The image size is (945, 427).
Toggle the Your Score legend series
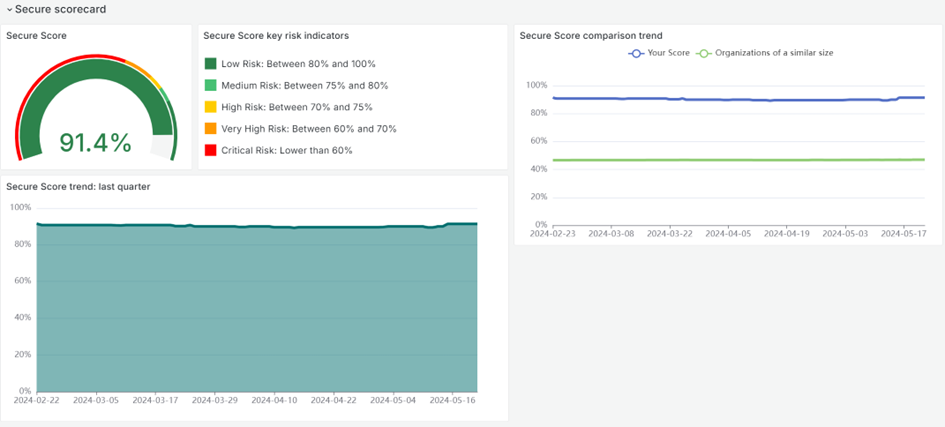coord(663,52)
